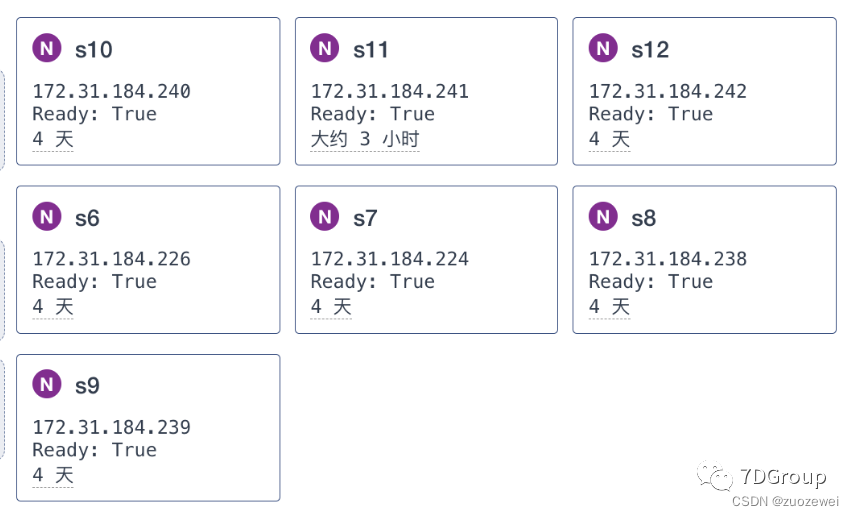
Task: Click IP address 172.31.184.238
Action: (x=667, y=259)
